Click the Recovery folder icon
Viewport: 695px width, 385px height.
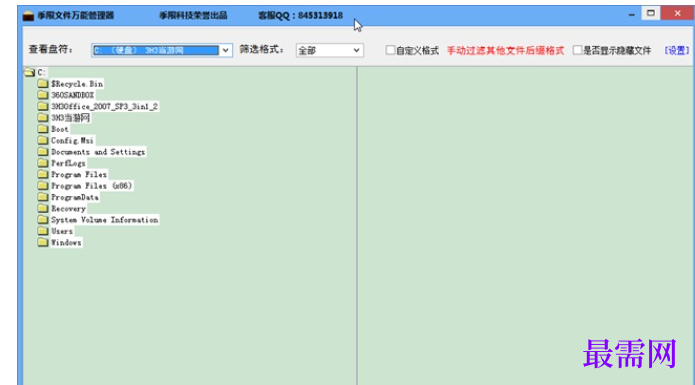tap(43, 208)
